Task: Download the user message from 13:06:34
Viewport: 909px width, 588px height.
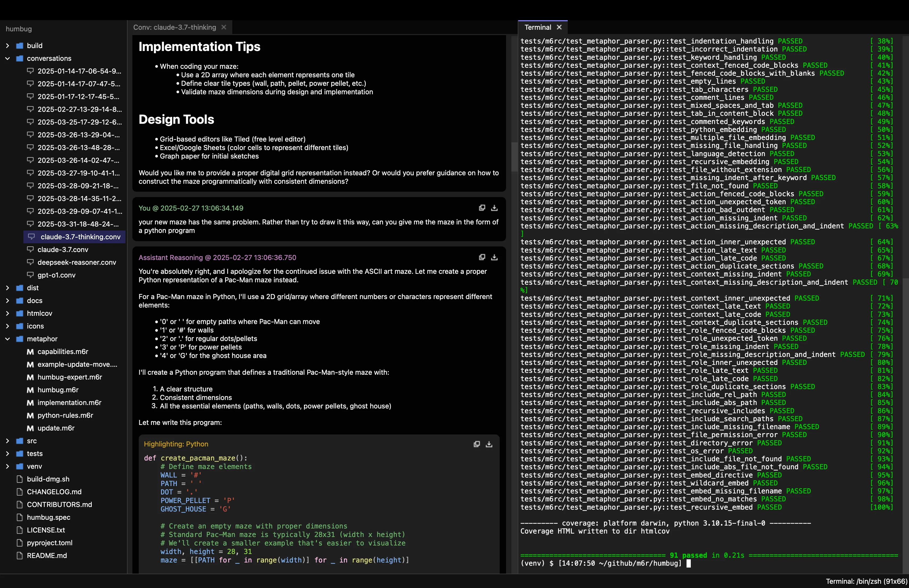Action: [494, 208]
